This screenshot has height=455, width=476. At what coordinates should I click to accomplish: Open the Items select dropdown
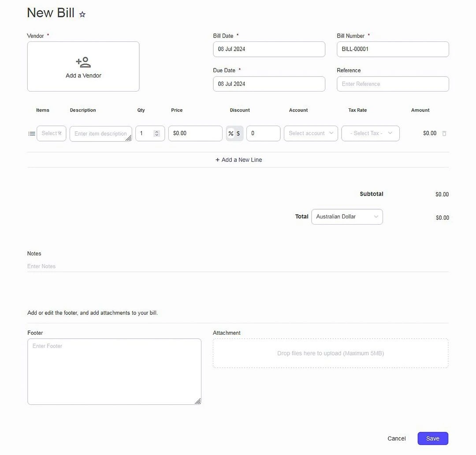click(x=51, y=133)
